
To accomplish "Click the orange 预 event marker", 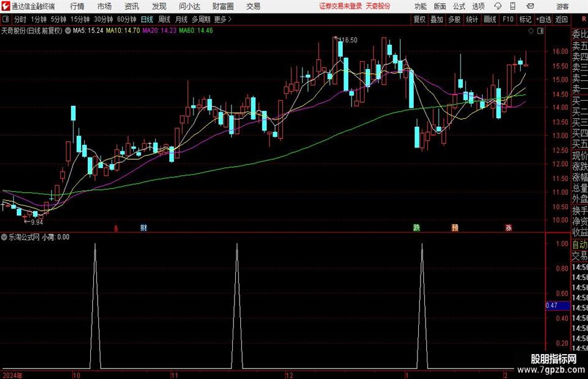I will click(455, 227).
